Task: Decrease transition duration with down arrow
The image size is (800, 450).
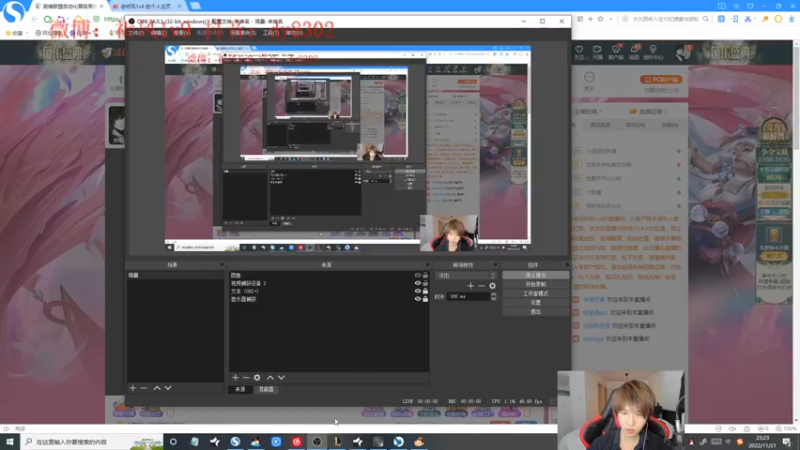Action: click(x=493, y=298)
